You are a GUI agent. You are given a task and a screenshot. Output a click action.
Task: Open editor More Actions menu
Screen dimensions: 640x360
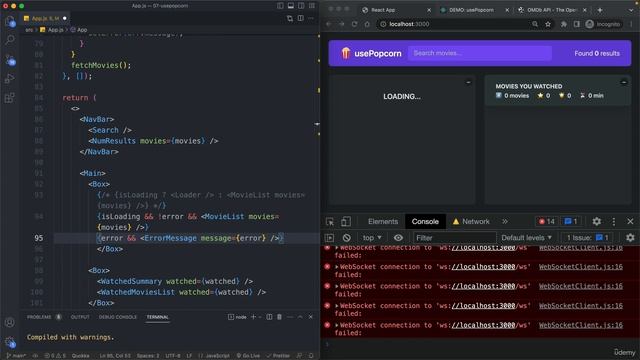[x=311, y=18]
